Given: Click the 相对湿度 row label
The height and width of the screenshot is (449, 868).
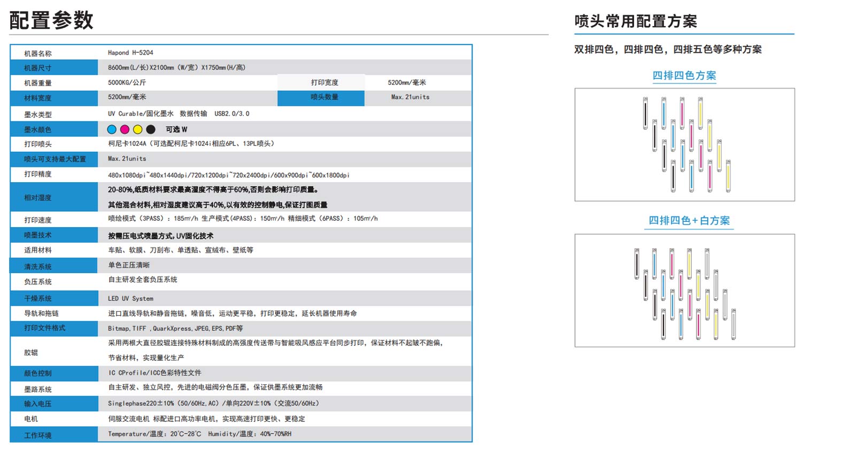Looking at the screenshot, I should point(38,198).
